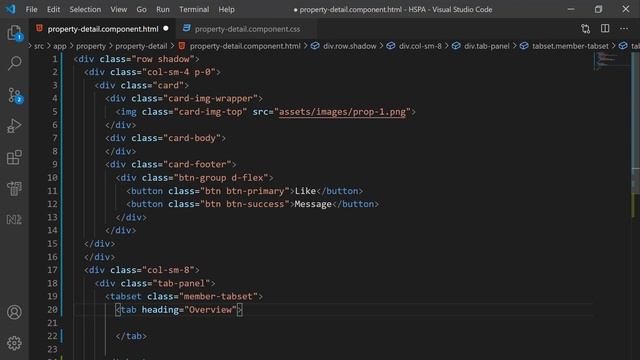This screenshot has height=360, width=640.
Task: Click the VS Code logo icon
Action: point(10,9)
